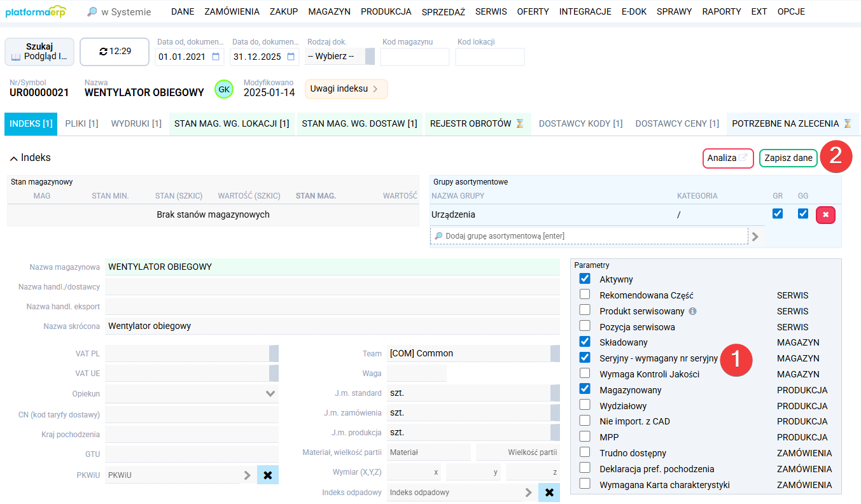
Task: Open 'Uwagi indeksu'
Action: coord(346,88)
